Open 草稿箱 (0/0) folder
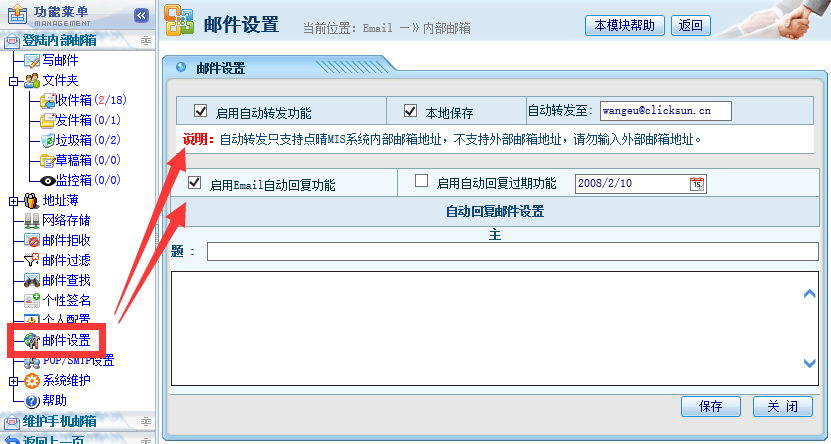 click(x=89, y=161)
